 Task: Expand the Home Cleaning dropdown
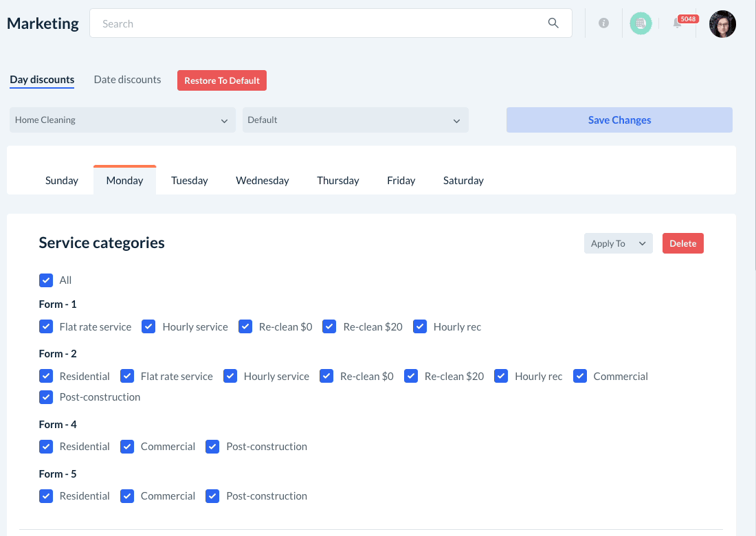click(x=122, y=120)
